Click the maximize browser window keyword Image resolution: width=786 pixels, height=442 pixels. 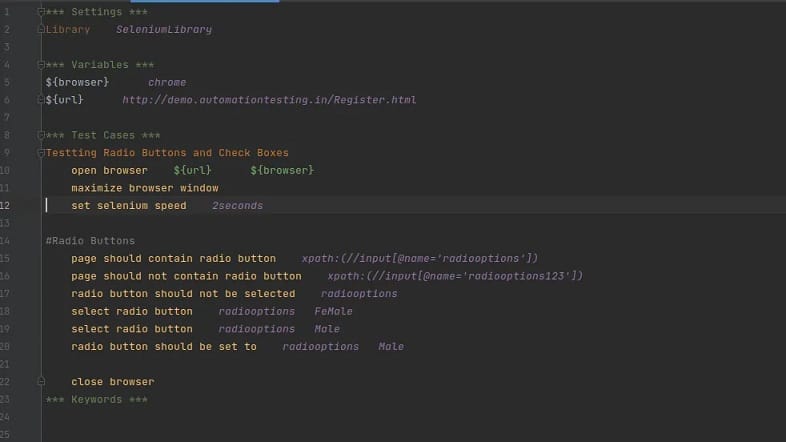point(145,188)
